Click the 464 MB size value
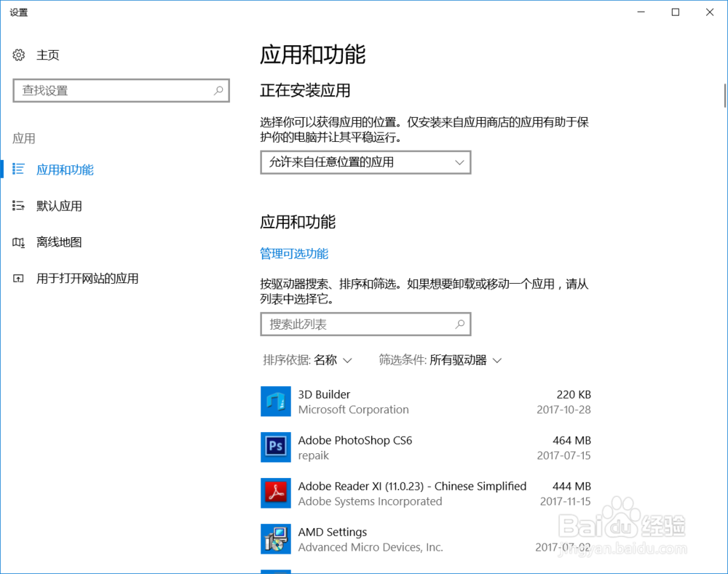The height and width of the screenshot is (574, 728). (x=571, y=440)
